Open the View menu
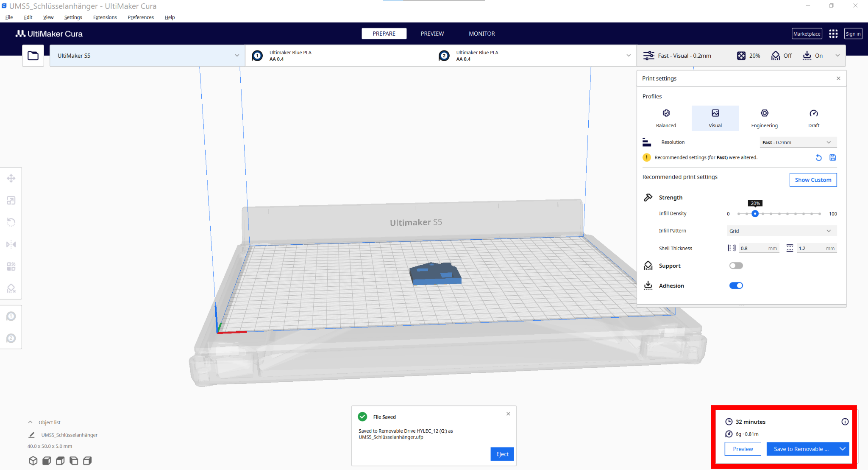Viewport: 868px width, 470px height. pyautogui.click(x=48, y=17)
